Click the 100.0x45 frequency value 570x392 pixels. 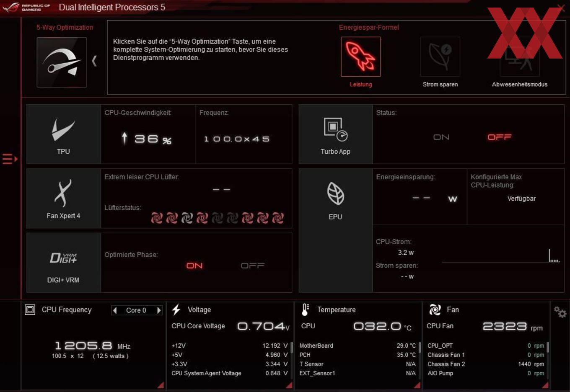(237, 139)
